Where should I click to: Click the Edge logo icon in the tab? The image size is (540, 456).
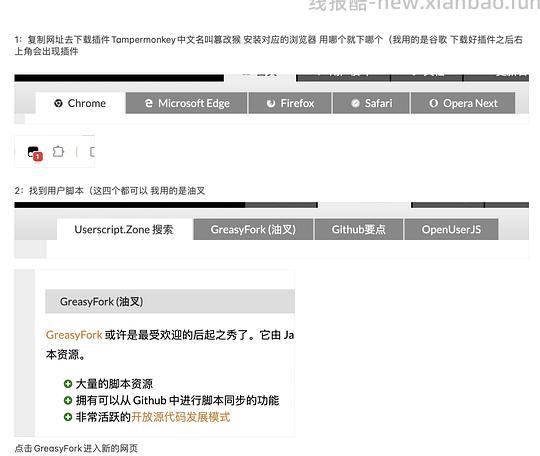point(149,103)
